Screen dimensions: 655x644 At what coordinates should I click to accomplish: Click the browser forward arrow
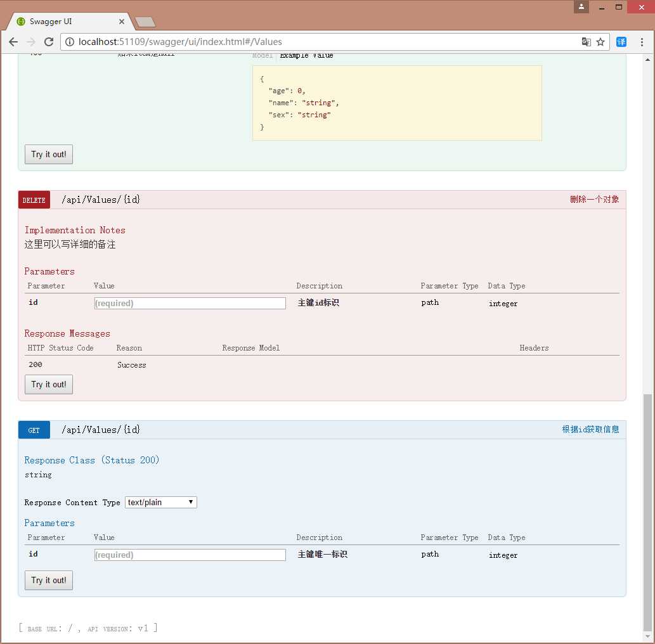tap(31, 42)
